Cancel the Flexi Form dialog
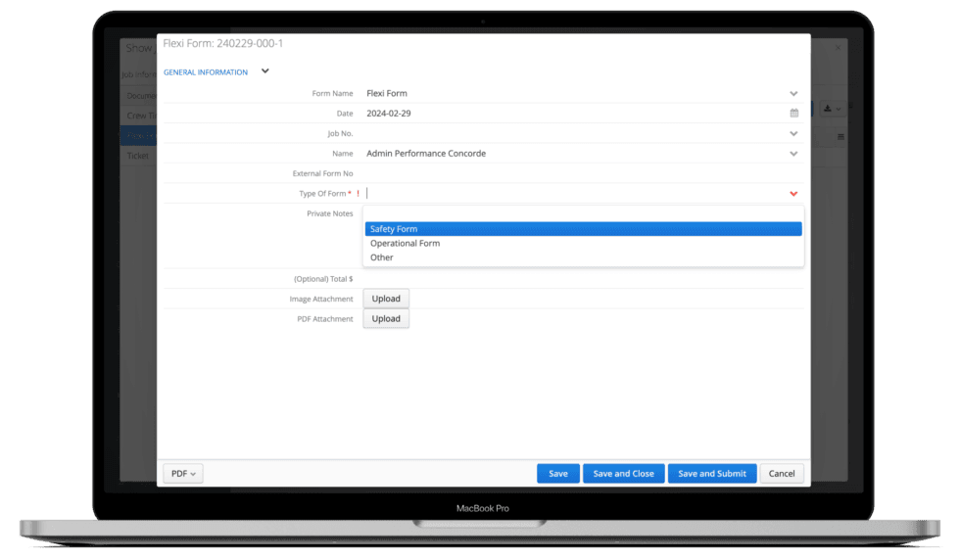The width and height of the screenshot is (960, 560). point(782,474)
